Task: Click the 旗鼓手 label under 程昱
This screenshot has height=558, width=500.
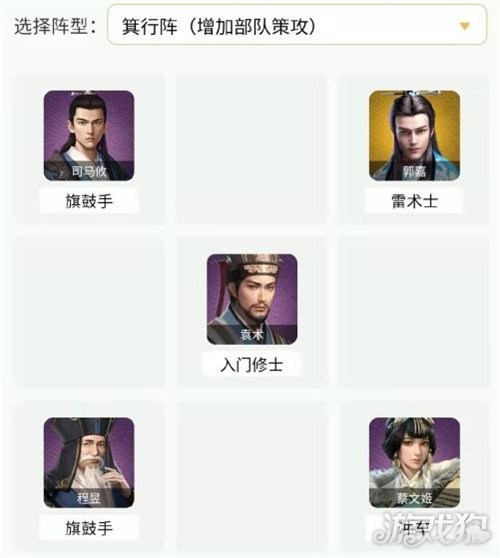Action: pos(89,528)
